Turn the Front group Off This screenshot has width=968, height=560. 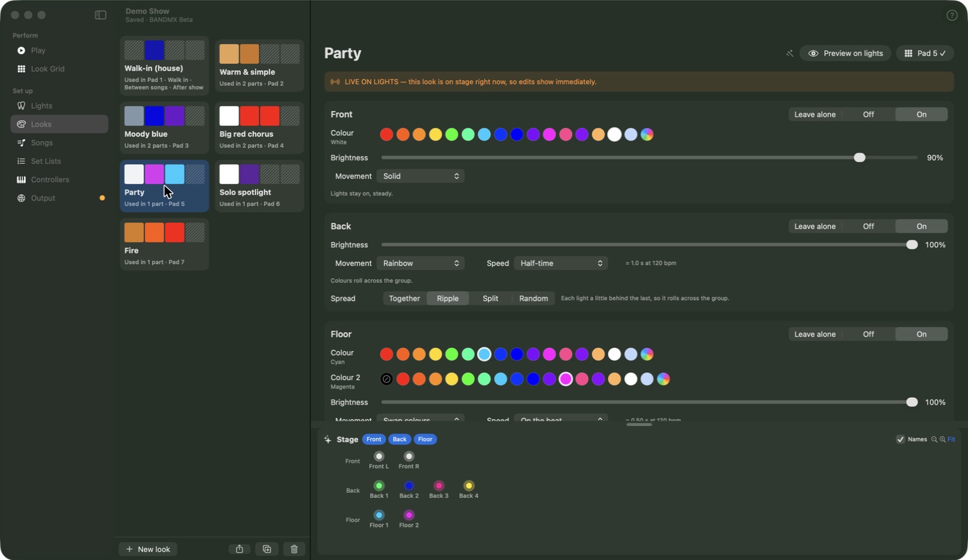click(x=868, y=115)
